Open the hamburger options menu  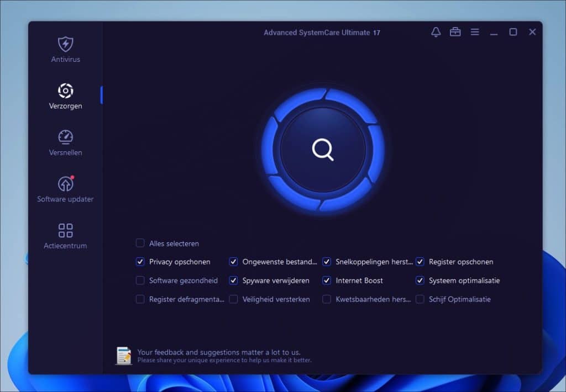point(475,32)
